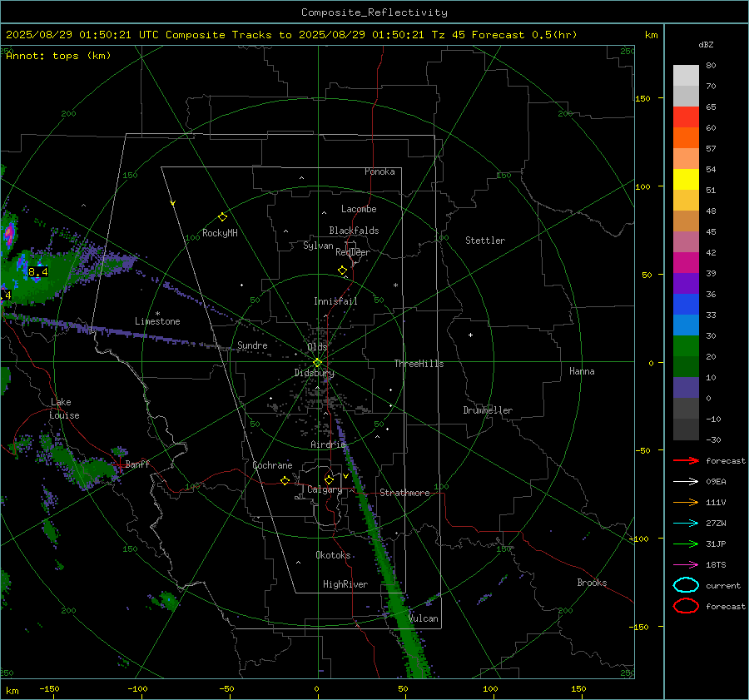Click the Drumheller town label
Viewport: 749px width, 700px height.
[488, 410]
